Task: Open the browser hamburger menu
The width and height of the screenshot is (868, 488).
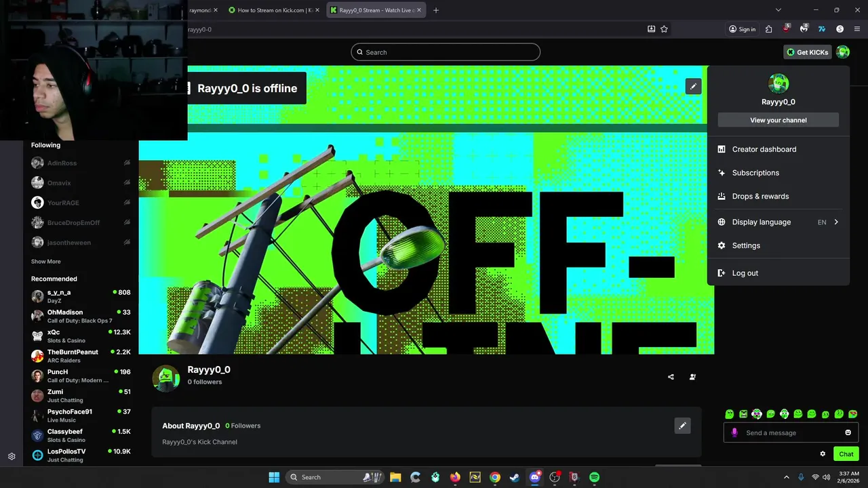Action: tap(857, 29)
